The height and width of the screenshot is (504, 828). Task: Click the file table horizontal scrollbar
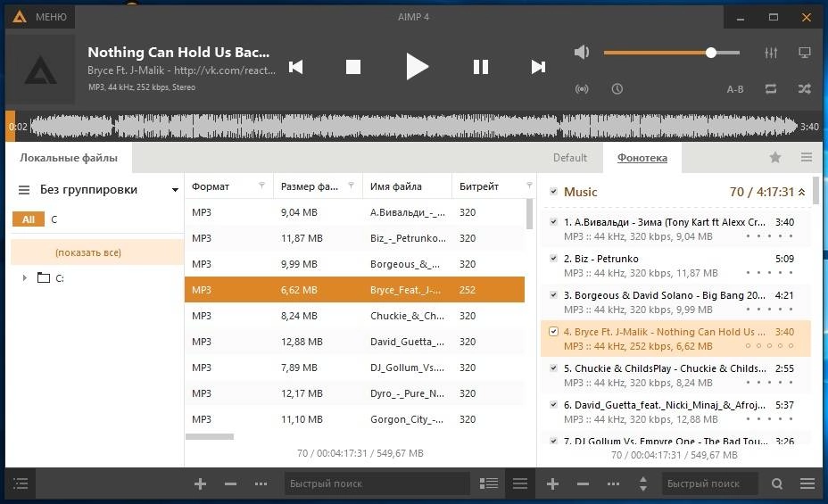pyautogui.click(x=210, y=436)
